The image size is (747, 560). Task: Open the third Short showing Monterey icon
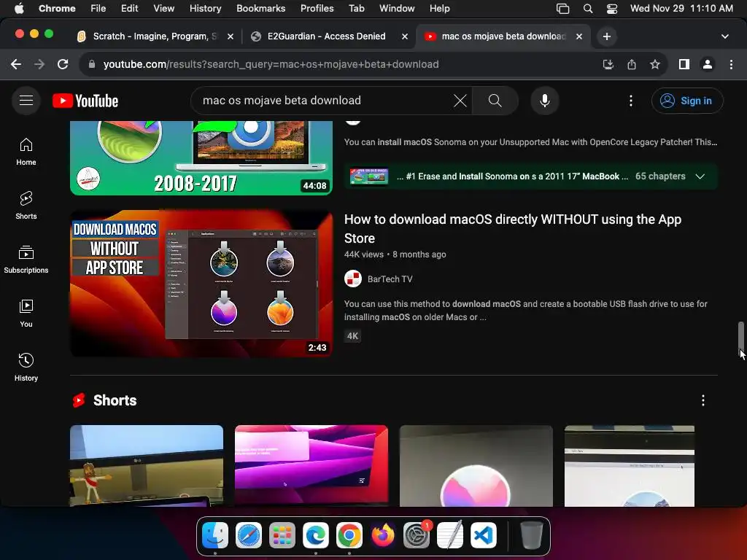tap(476, 466)
